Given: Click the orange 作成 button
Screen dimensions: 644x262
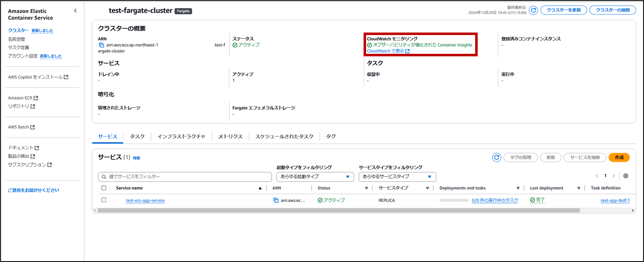Looking at the screenshot, I should (x=619, y=157).
